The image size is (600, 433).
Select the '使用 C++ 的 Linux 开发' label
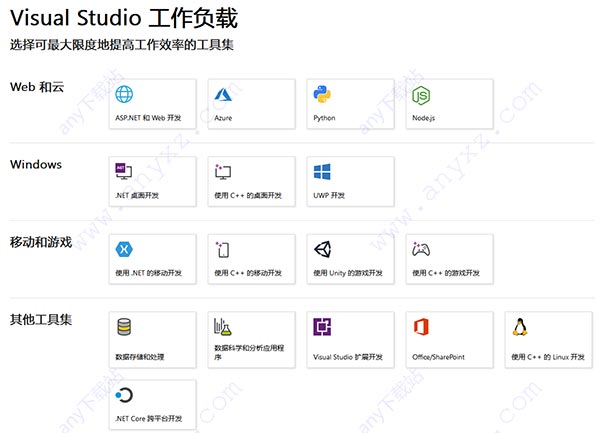coord(548,357)
